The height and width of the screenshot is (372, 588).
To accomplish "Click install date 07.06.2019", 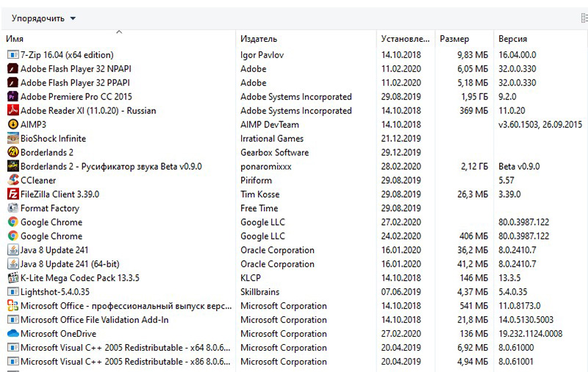I will click(401, 292).
